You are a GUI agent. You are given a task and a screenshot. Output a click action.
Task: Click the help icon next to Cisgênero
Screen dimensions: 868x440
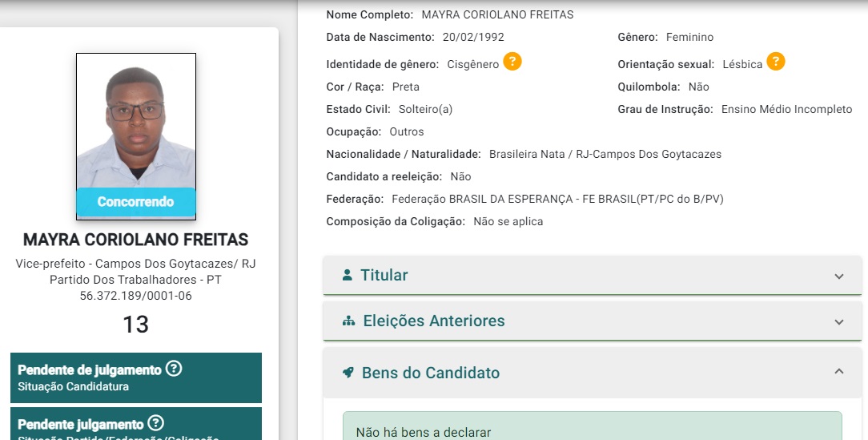pos(512,62)
